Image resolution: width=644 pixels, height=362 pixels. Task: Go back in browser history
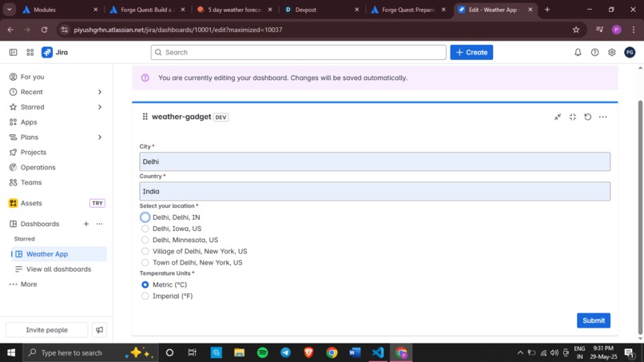pos(10,30)
